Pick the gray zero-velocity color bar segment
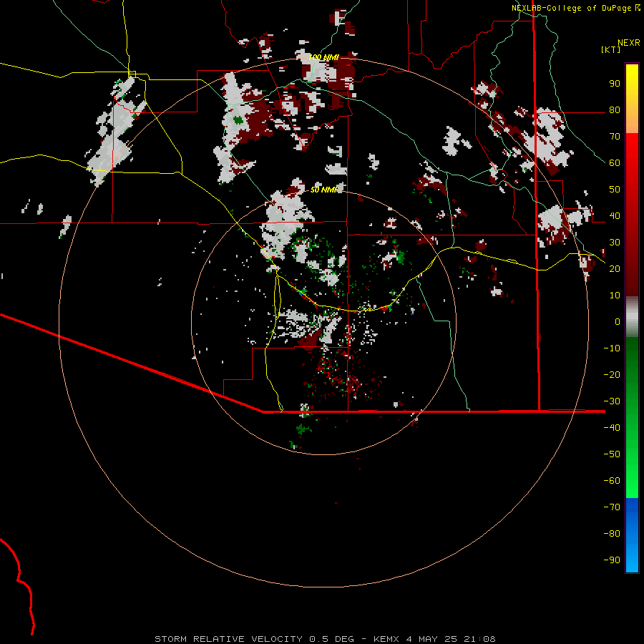Image resolution: width=644 pixels, height=644 pixels. point(632,317)
